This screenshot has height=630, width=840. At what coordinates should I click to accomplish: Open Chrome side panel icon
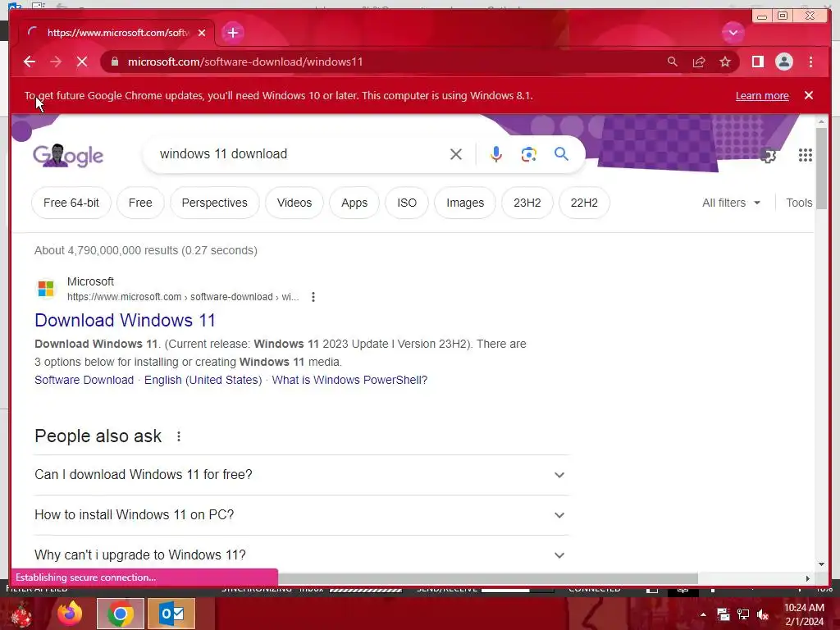[757, 62]
